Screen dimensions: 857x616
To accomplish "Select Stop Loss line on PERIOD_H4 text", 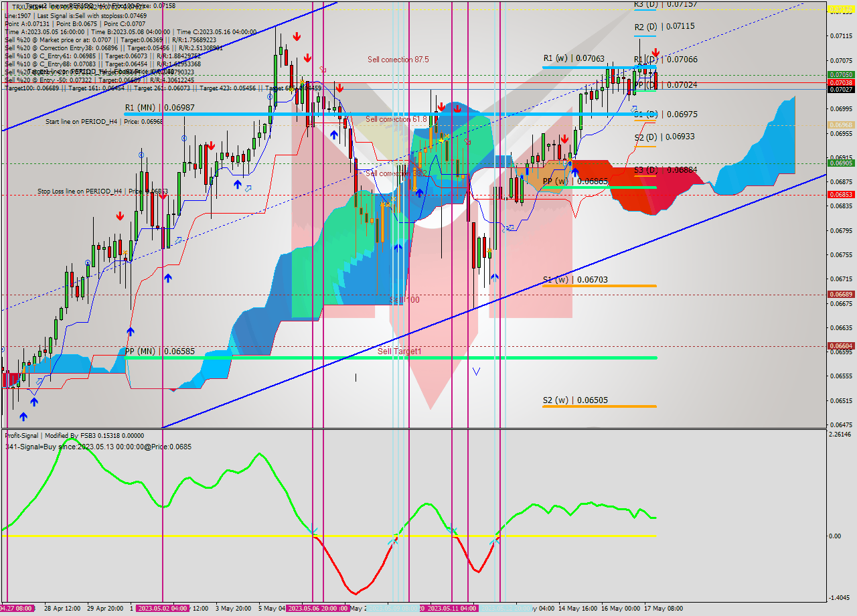I will click(x=102, y=191).
